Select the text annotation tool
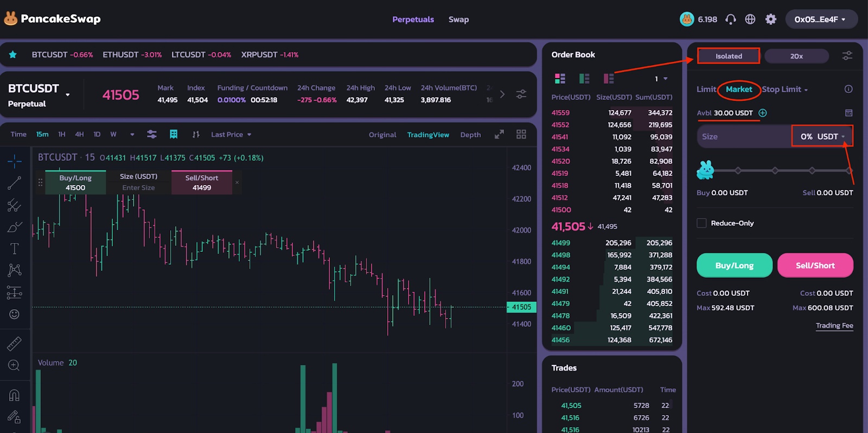 (x=15, y=249)
